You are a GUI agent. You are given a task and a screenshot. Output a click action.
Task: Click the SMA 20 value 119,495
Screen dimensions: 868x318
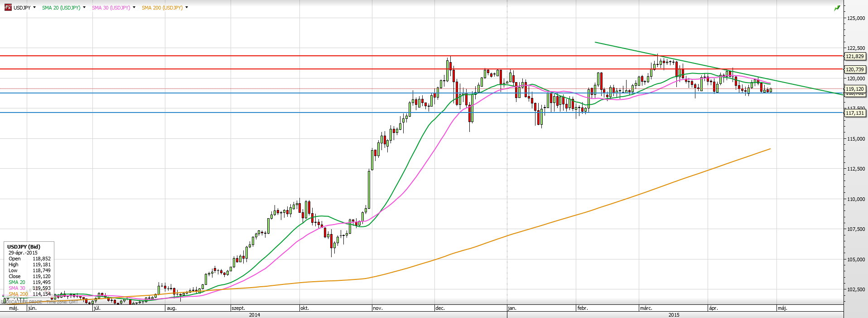pyautogui.click(x=42, y=282)
